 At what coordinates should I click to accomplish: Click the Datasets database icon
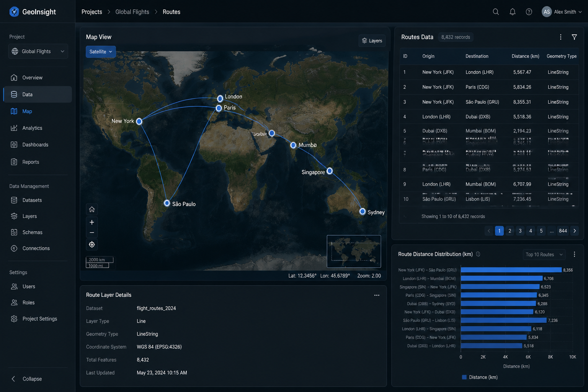coord(14,200)
